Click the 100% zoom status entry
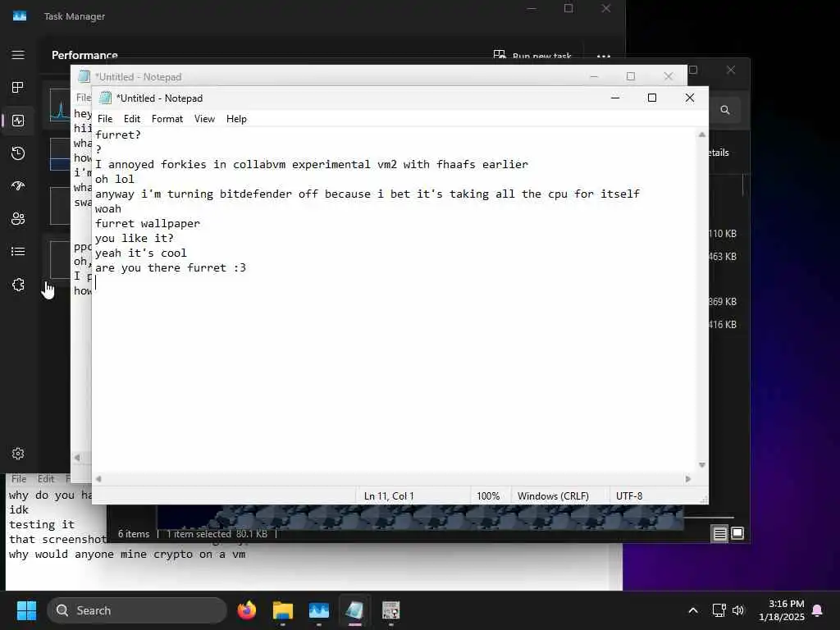 coord(488,496)
